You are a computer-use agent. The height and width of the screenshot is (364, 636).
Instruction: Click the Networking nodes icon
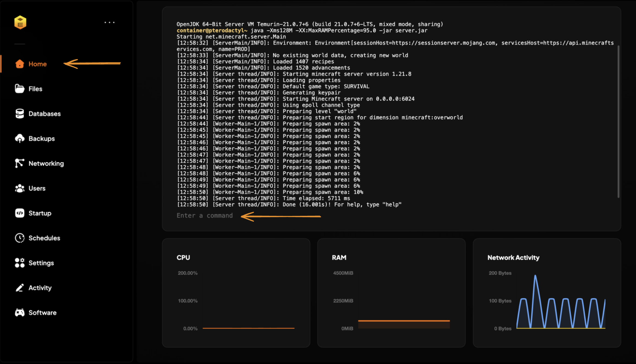click(x=20, y=163)
